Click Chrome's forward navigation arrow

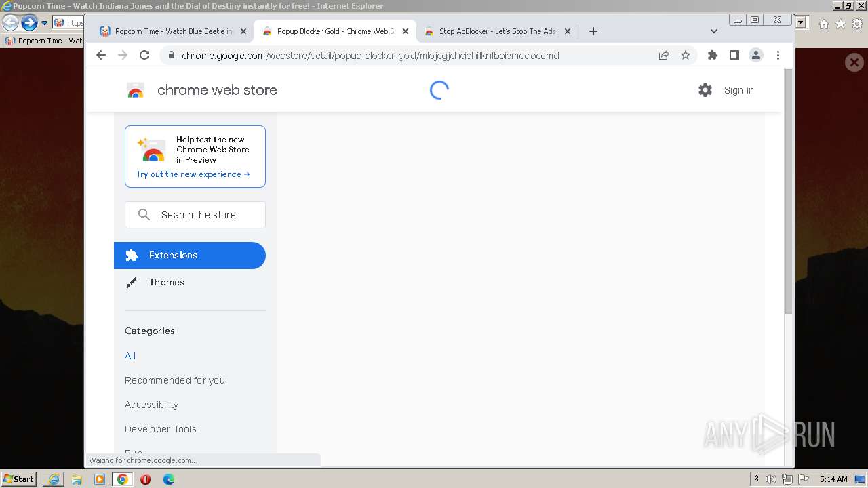[123, 56]
